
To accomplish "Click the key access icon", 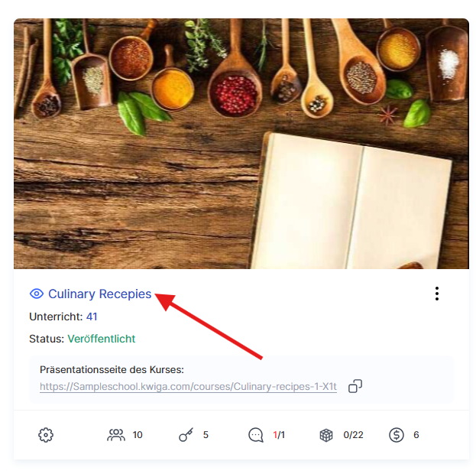I will click(x=186, y=435).
